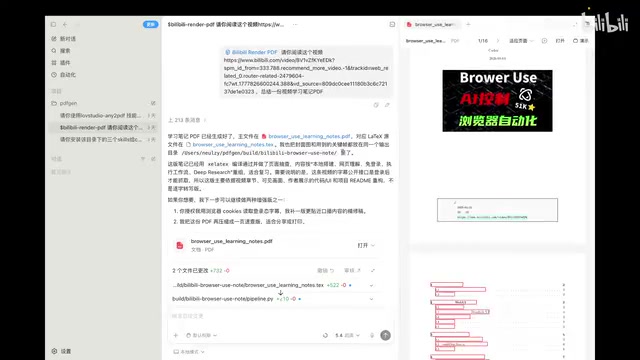Viewport: 640px width, 360px height.
Task: Edit the user message with the pencil icon
Action: pos(387,105)
